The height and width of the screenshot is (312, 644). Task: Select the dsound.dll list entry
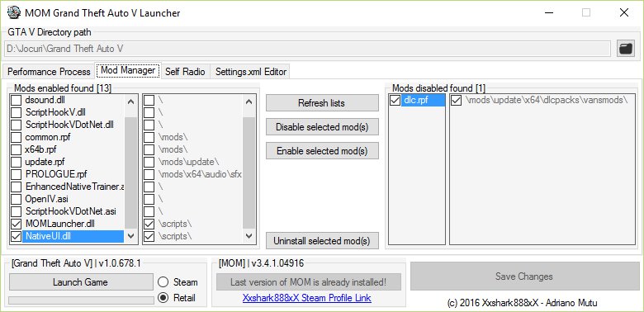pyautogui.click(x=45, y=100)
